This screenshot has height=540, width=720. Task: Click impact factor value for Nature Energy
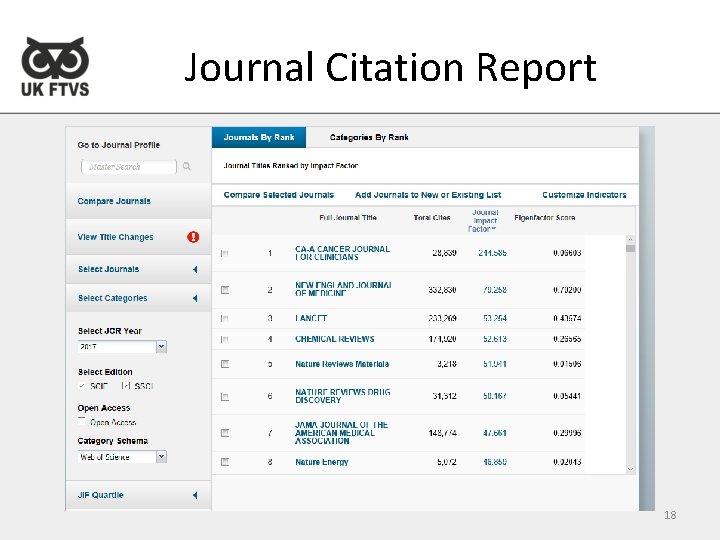(495, 462)
